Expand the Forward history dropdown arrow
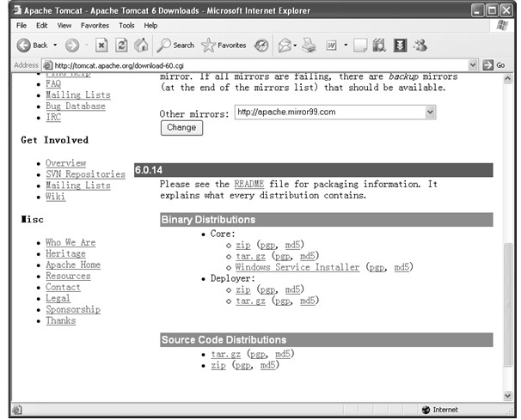 pyautogui.click(x=86, y=46)
